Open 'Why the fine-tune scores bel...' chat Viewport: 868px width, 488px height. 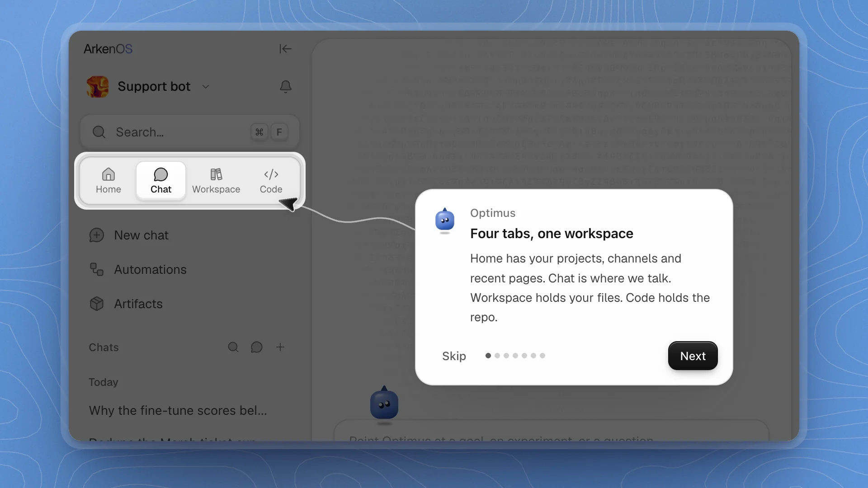[178, 410]
